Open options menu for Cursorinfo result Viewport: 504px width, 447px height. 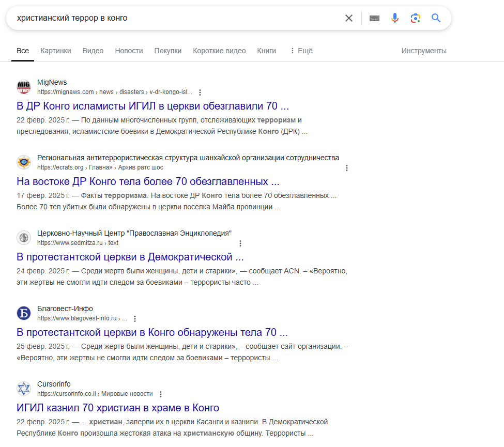click(161, 394)
